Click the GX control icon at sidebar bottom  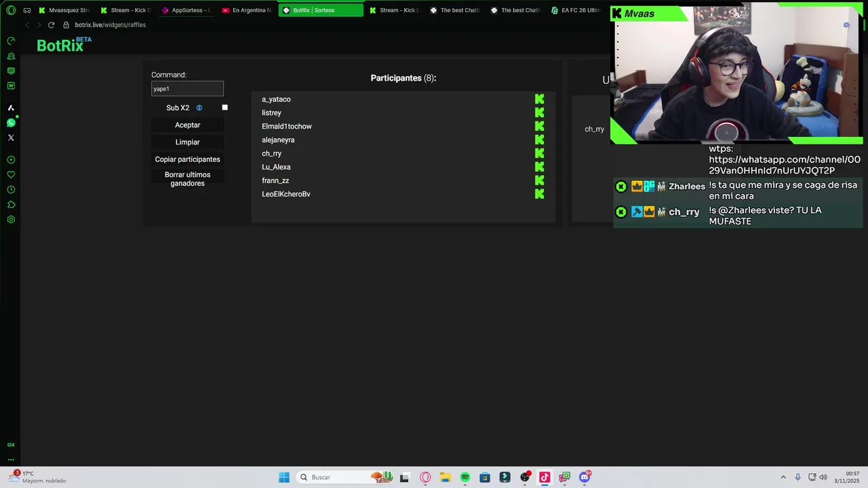[11, 445]
